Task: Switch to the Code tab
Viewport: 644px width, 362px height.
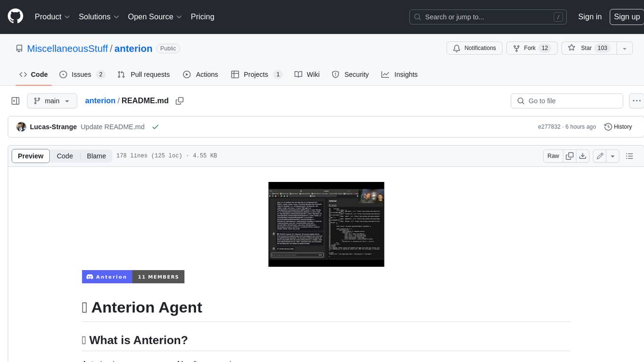Action: coord(34,74)
